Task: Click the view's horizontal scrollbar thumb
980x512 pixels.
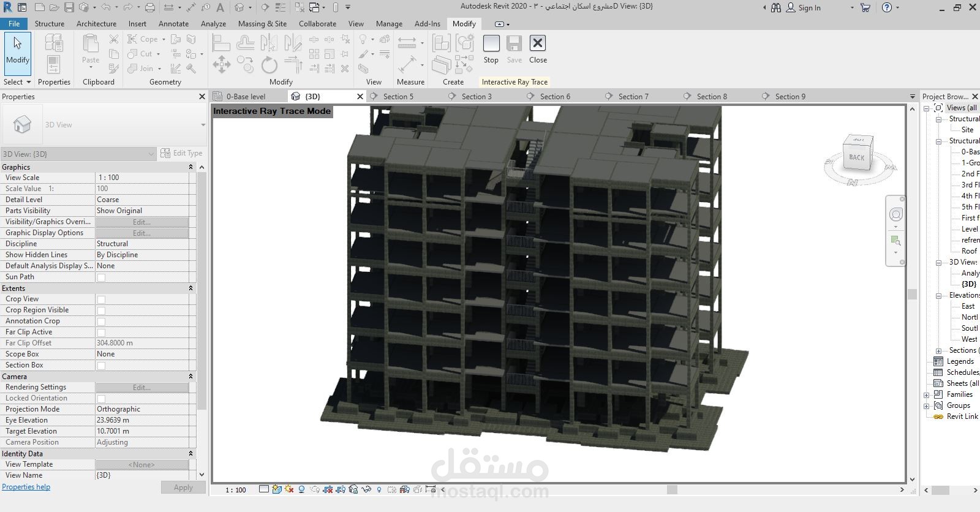Action: (x=672, y=489)
